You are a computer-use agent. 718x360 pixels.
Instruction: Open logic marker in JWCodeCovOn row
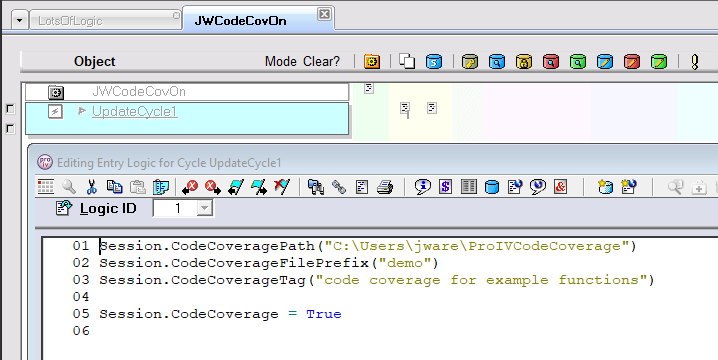(x=369, y=88)
